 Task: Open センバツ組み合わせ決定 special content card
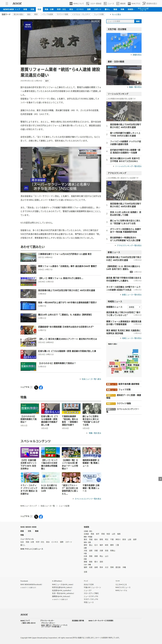pos(50,459)
